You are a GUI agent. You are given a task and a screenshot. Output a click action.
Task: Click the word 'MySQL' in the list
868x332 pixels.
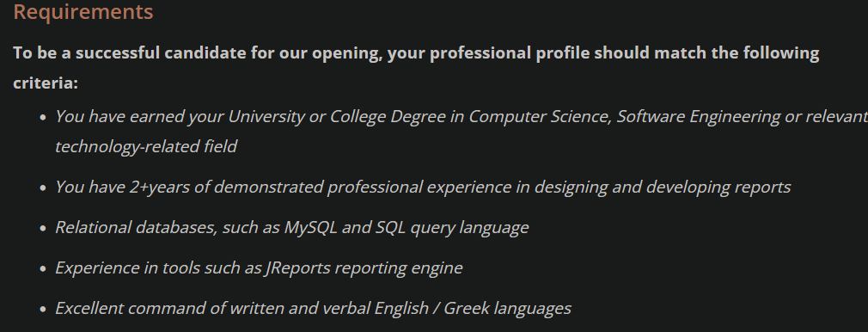tap(310, 227)
